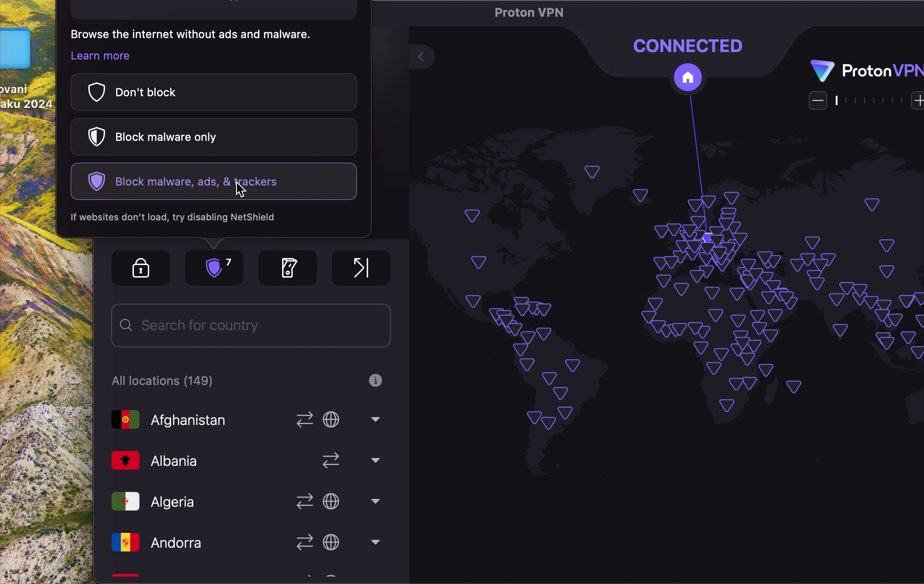924x584 pixels.
Task: Select Afghanistan in the country list
Action: click(251, 420)
